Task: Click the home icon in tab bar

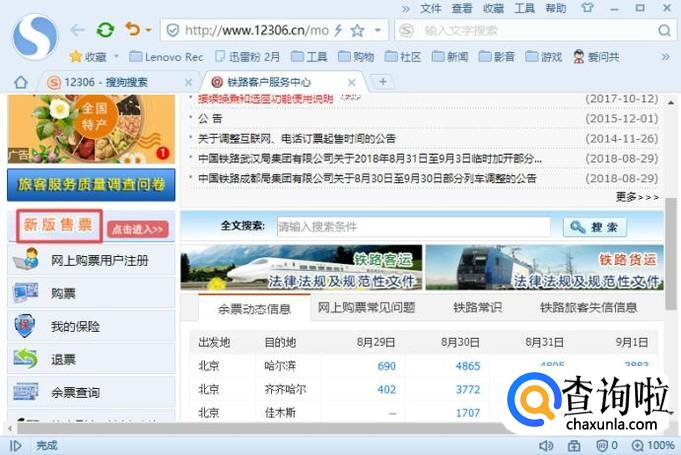Action: point(20,81)
